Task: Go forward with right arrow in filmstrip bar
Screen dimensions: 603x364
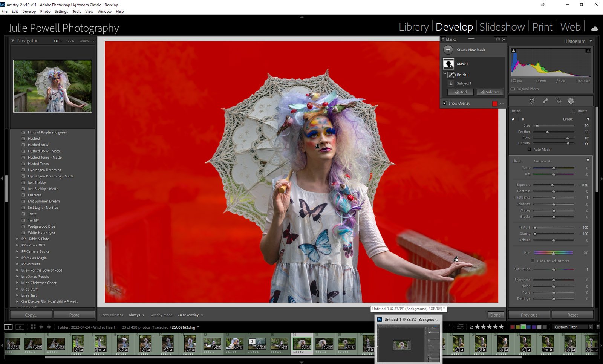Action: point(49,327)
